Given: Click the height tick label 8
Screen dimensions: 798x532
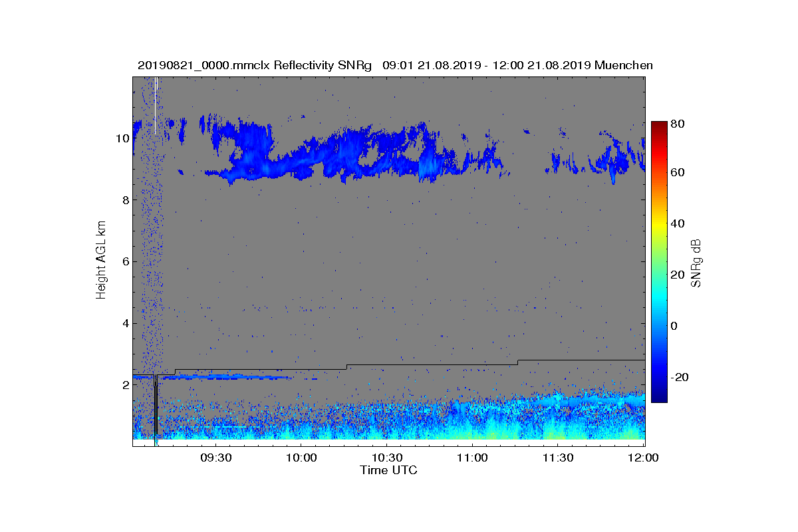Looking at the screenshot, I should point(124,200).
